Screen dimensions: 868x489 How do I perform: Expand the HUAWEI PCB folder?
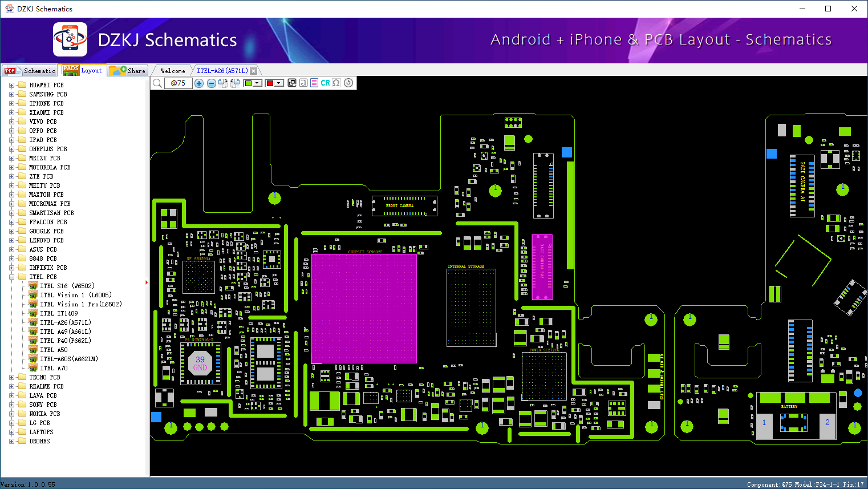click(11, 85)
